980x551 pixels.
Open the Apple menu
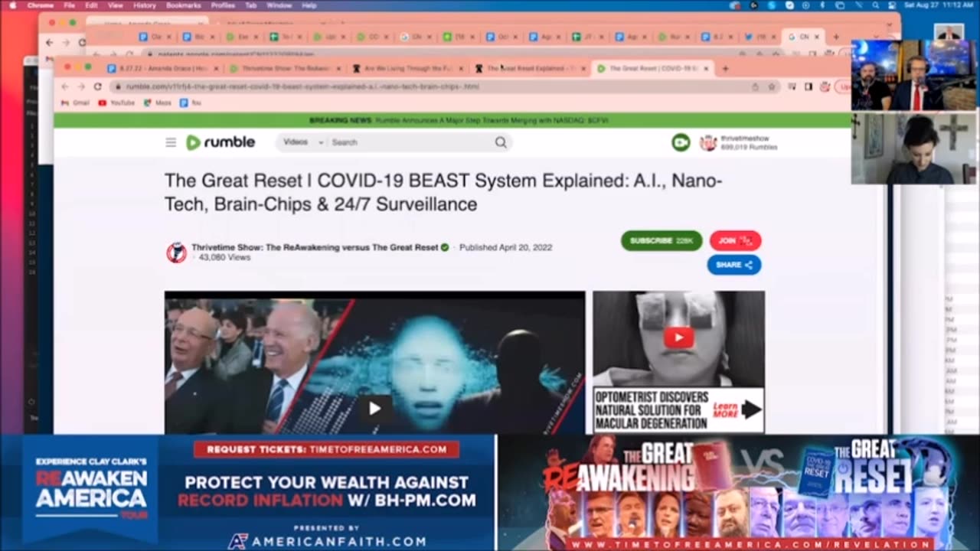pyautogui.click(x=11, y=5)
